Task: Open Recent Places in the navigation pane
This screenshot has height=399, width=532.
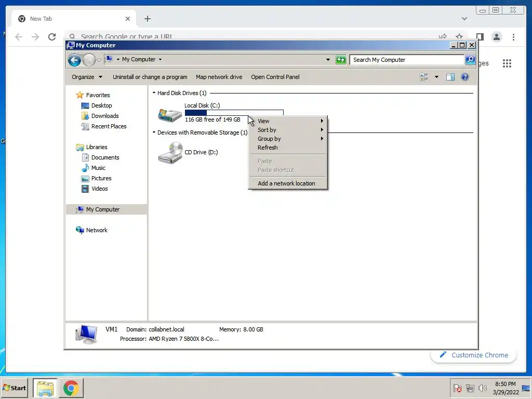Action: tap(109, 126)
